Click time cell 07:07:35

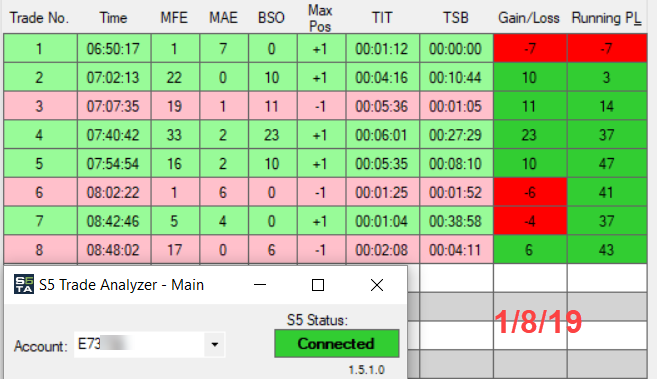pos(114,106)
